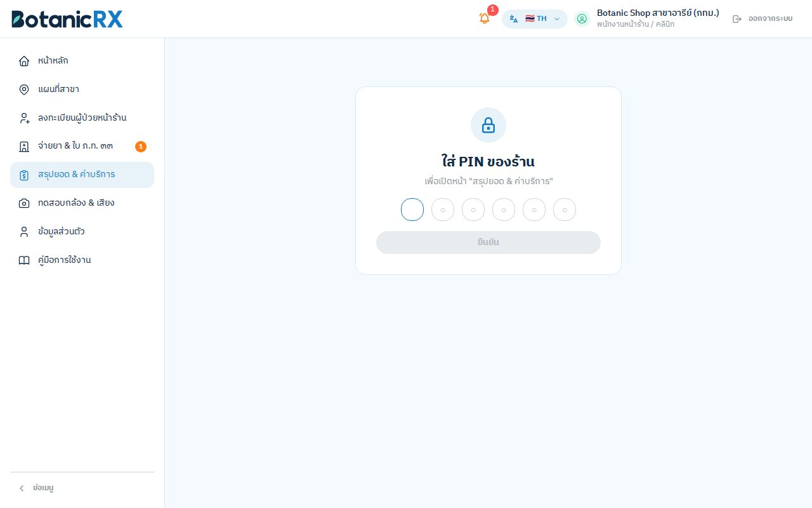The height and width of the screenshot is (508, 812).
Task: Click the red notification count badge
Action: tap(493, 10)
